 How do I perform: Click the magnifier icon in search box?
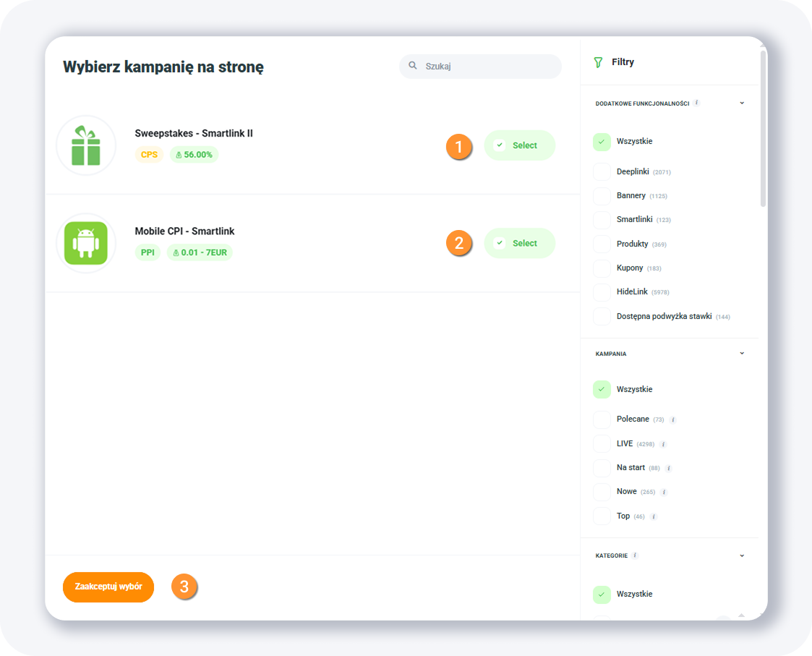pyautogui.click(x=413, y=66)
